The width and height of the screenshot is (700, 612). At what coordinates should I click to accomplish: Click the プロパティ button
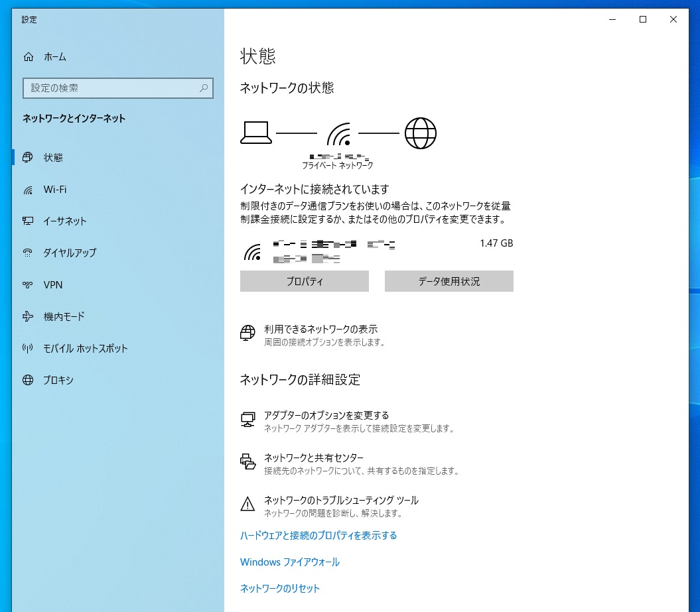304,281
